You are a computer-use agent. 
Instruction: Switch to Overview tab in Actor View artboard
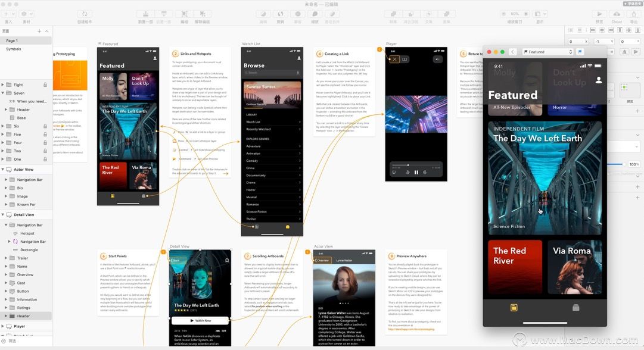[x=322, y=260]
